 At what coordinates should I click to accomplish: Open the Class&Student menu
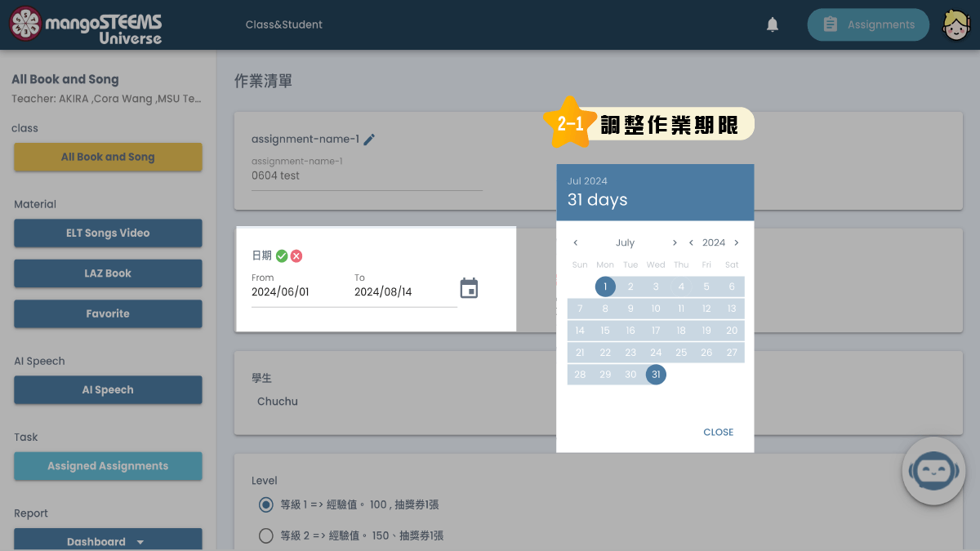(283, 24)
